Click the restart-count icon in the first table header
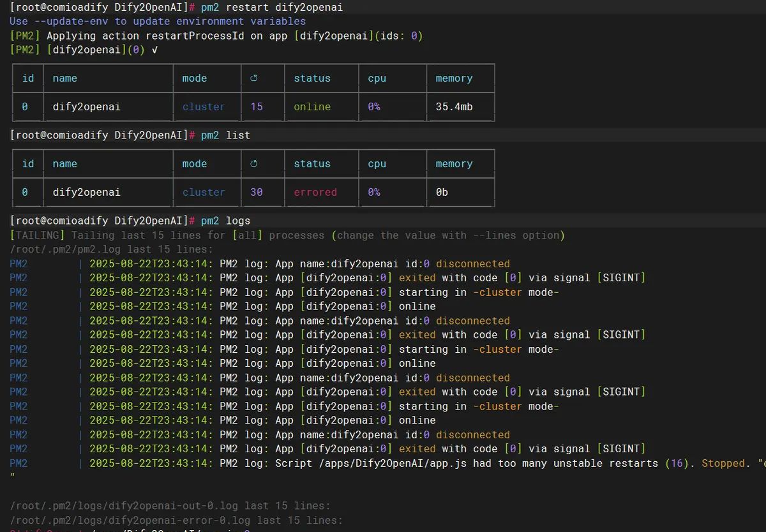 point(253,78)
